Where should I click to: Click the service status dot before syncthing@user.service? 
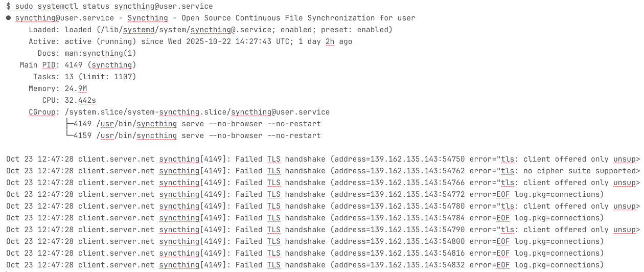[9, 18]
